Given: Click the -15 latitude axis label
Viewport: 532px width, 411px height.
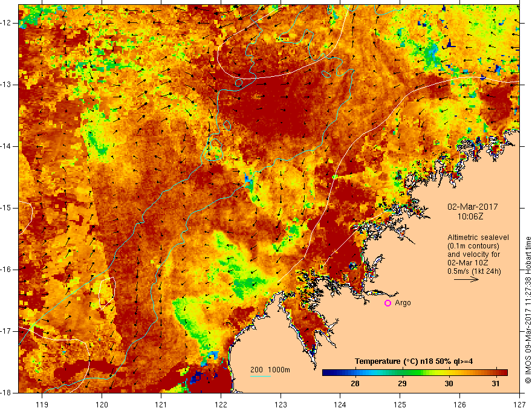Looking at the screenshot, I should (x=6, y=208).
